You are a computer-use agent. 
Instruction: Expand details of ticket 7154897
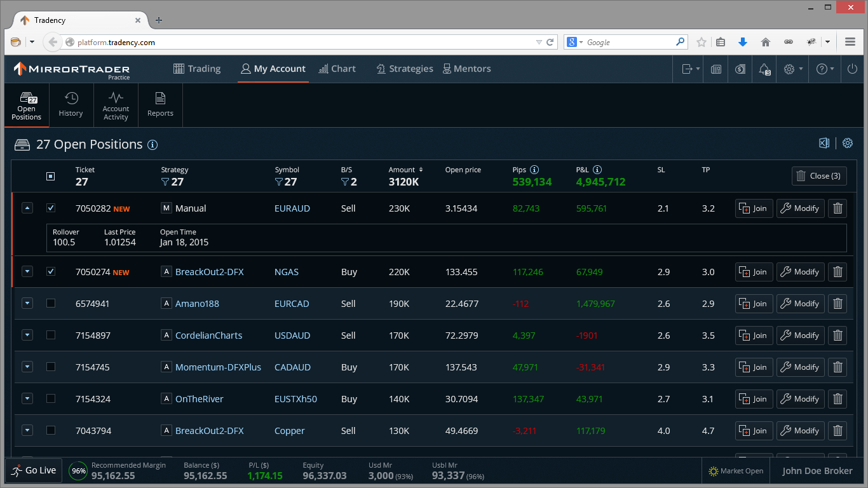(x=27, y=335)
